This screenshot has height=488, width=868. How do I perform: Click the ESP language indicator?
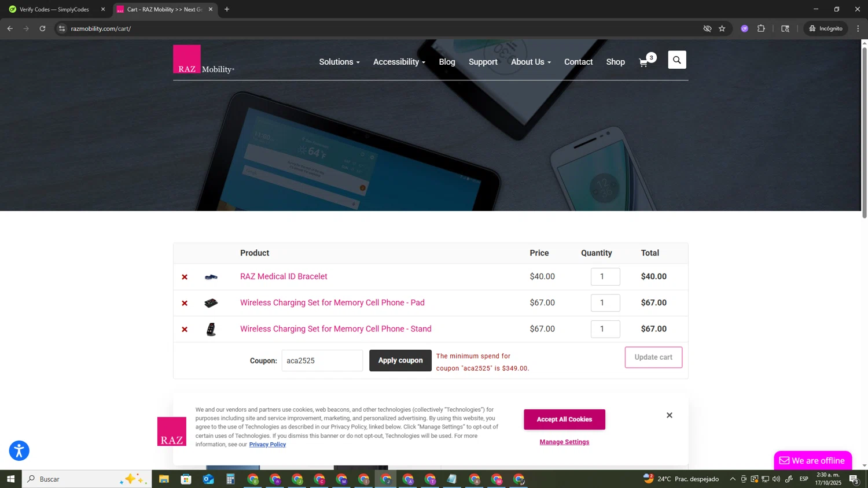[804, 479]
